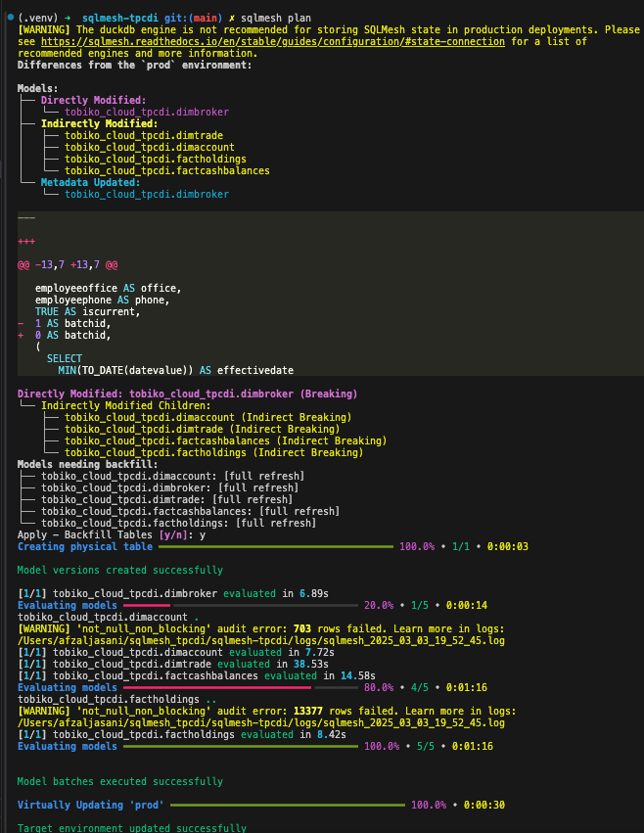Click the dimaccount 'evaluated in 7.72s' line
Viewport: 644px width, 833px height.
(176, 652)
